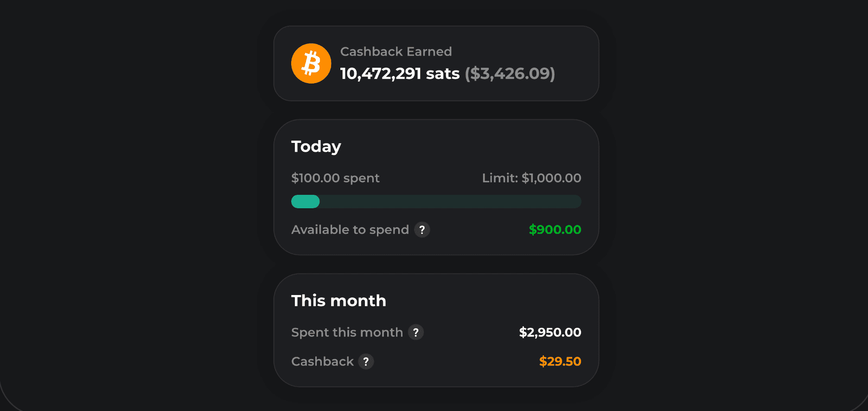Image resolution: width=868 pixels, height=411 pixels.
Task: Click the Limit: $1,000.00 label
Action: (x=531, y=178)
